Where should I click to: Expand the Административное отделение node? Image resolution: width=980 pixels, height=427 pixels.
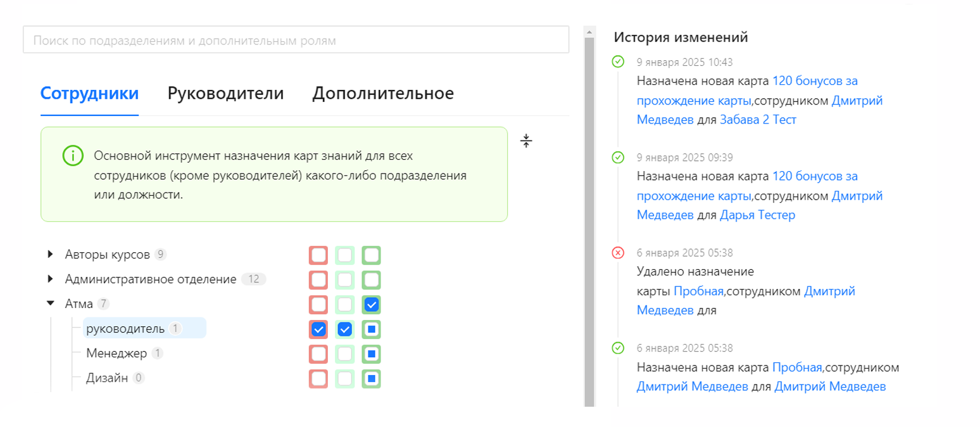coord(51,279)
